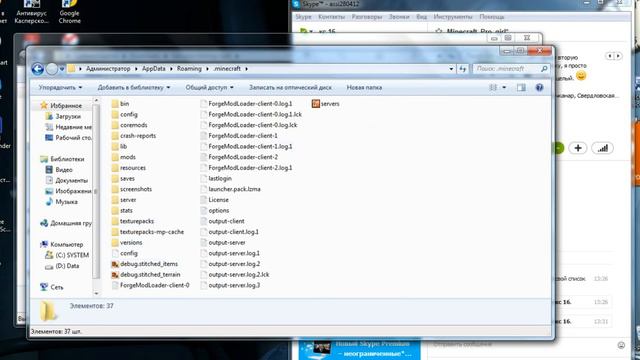Image resolution: width=640 pixels, height=360 pixels.
Task: Click the AppData breadcrumb in address bar
Action: tap(153, 69)
